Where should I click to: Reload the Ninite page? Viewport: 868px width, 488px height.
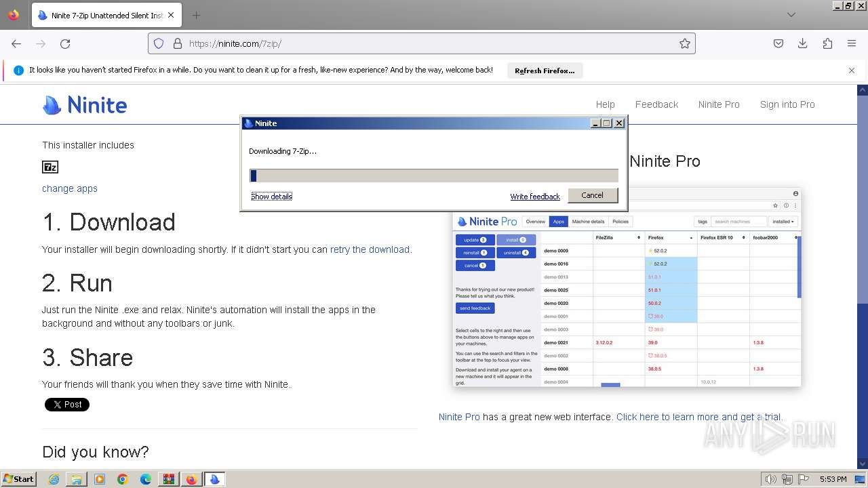[x=65, y=43]
